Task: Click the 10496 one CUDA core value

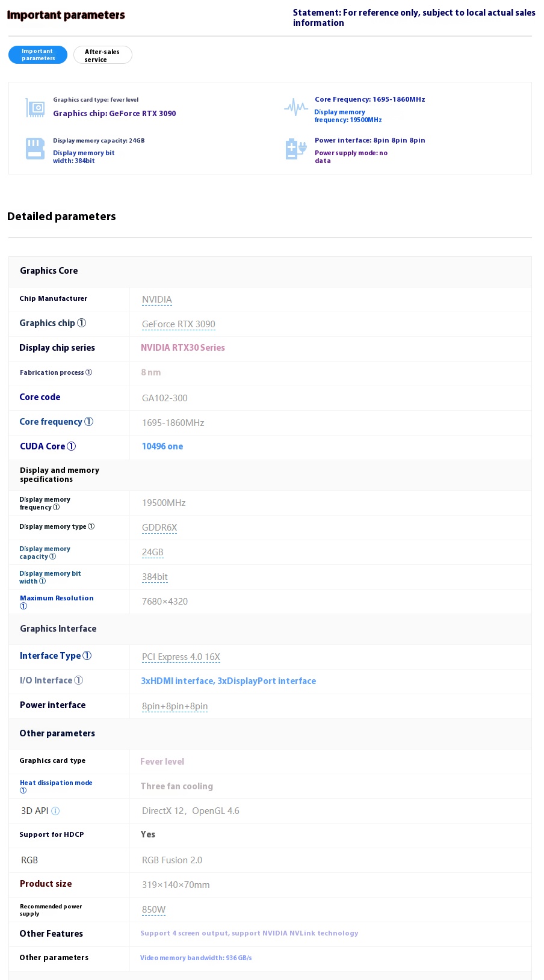Action: [x=162, y=446]
